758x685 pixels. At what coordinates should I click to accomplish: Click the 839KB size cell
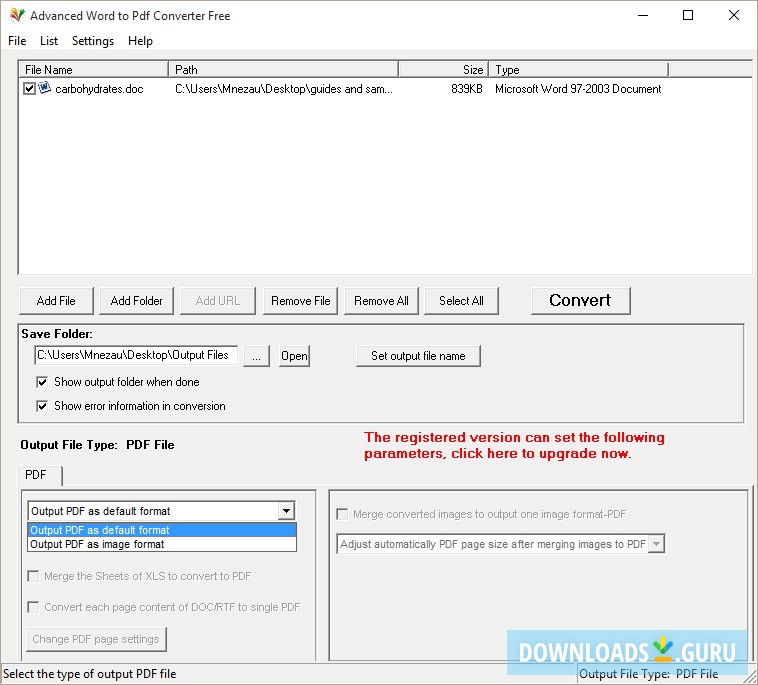click(466, 89)
